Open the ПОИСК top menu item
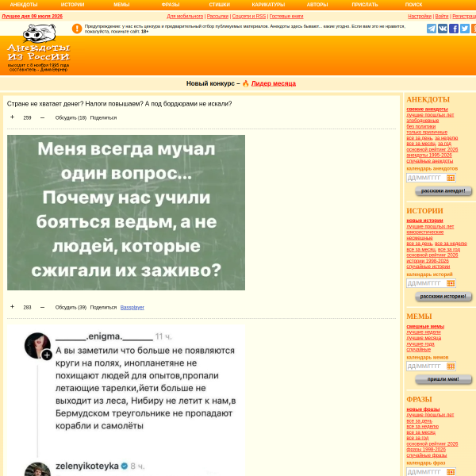 point(414,5)
